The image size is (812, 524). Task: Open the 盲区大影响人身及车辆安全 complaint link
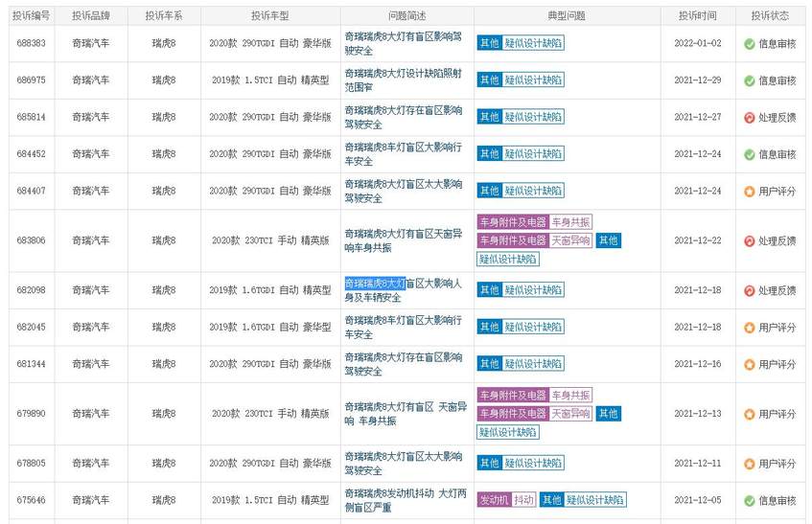coord(403,290)
